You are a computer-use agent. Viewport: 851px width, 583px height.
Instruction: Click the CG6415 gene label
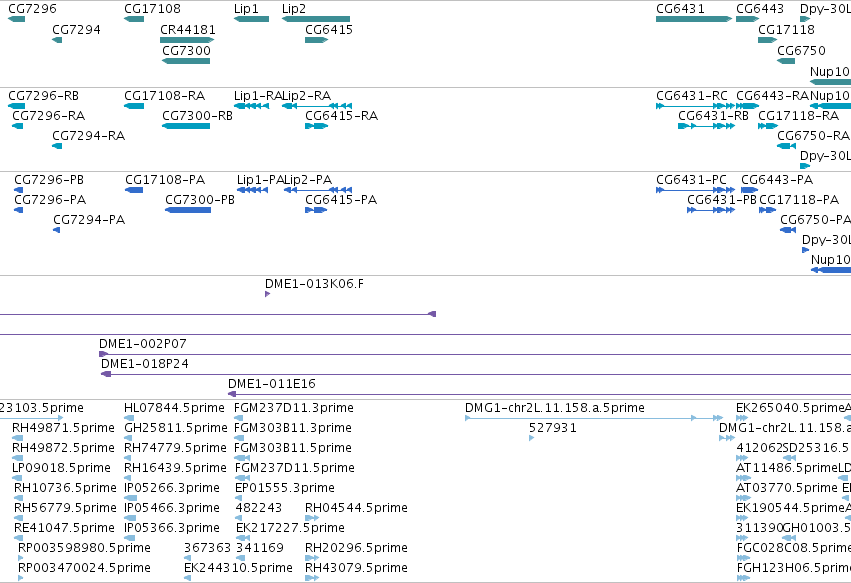click(x=329, y=29)
